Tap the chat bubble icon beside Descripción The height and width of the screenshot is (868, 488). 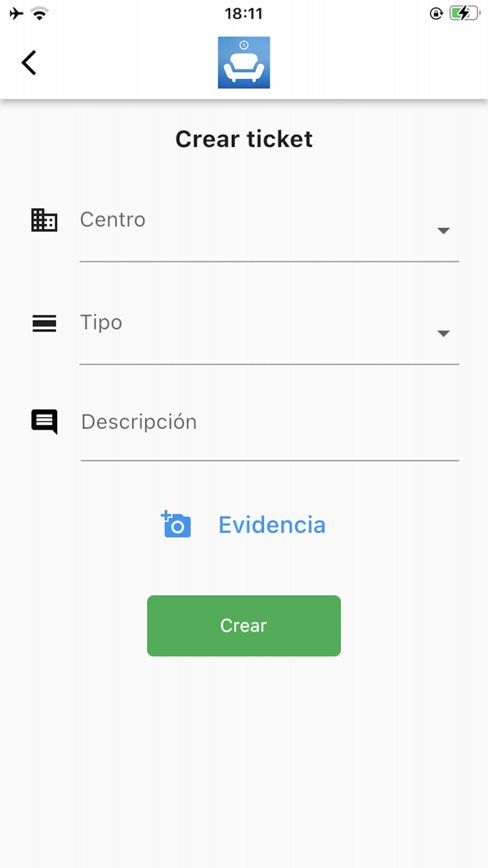(45, 422)
